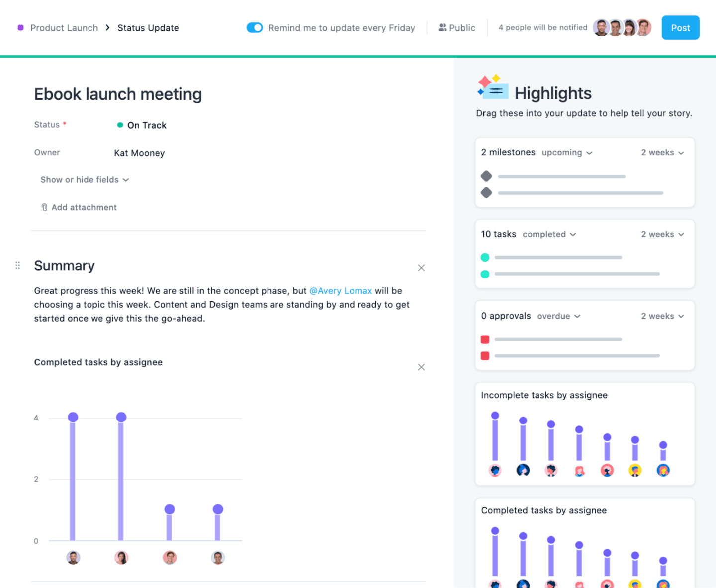
Task: Click first milestone diamond icon
Action: coord(486,176)
